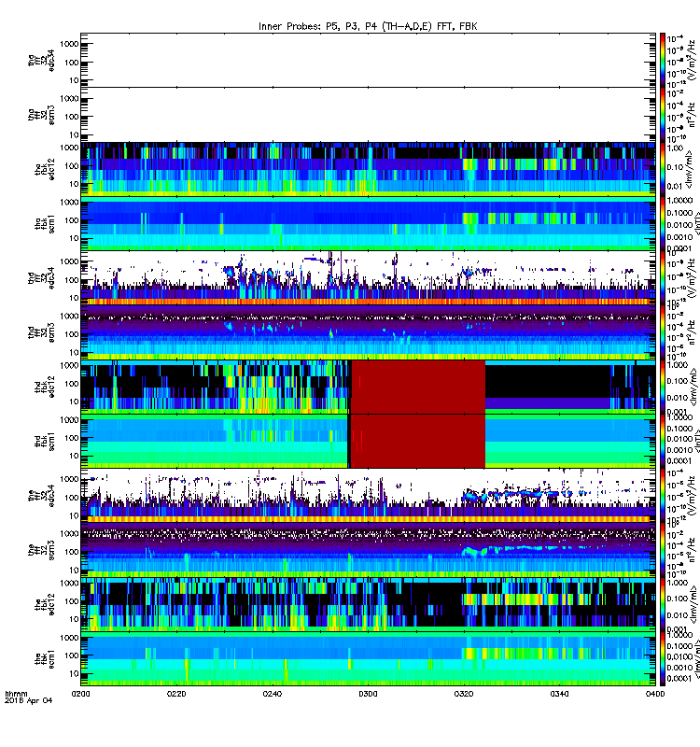The image size is (700, 747).
Task: Click the red saturated block in thd fbk scm1
Action: coord(418,442)
